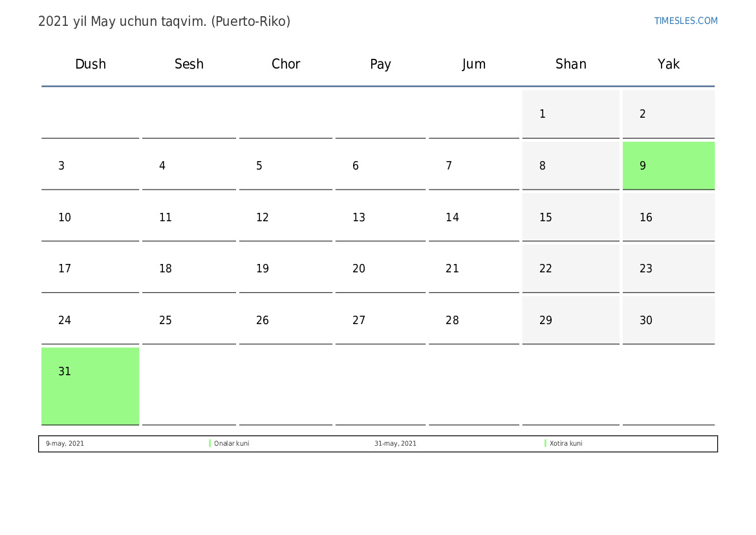Click the '9-may, 2021' legend date

pos(65,443)
